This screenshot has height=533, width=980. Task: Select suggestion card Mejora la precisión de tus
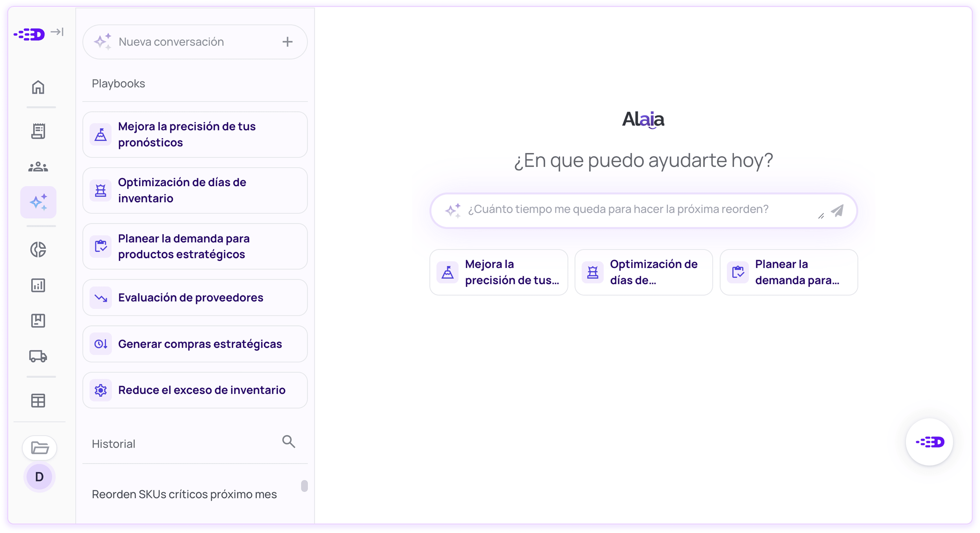click(499, 272)
